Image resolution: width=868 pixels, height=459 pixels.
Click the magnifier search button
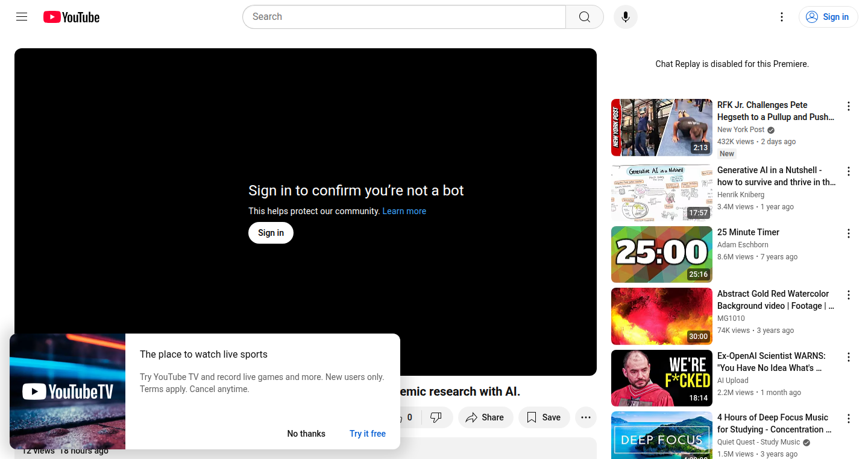tap(584, 17)
